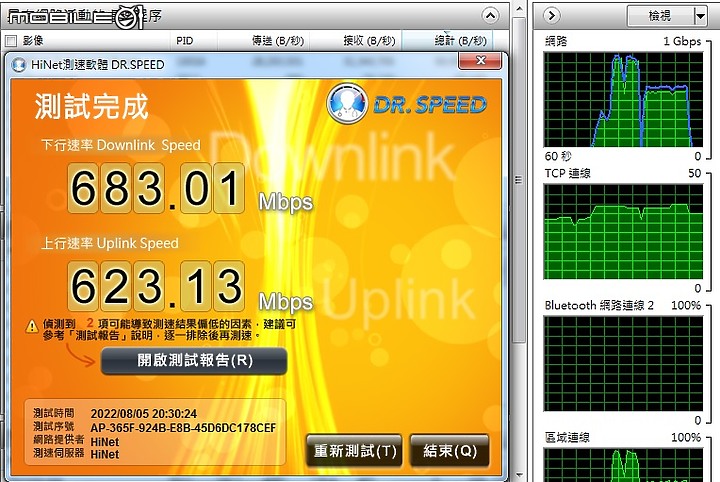Image resolution: width=720 pixels, height=482 pixels.
Task: Click the uplink speed value 623.13
Action: (156, 286)
